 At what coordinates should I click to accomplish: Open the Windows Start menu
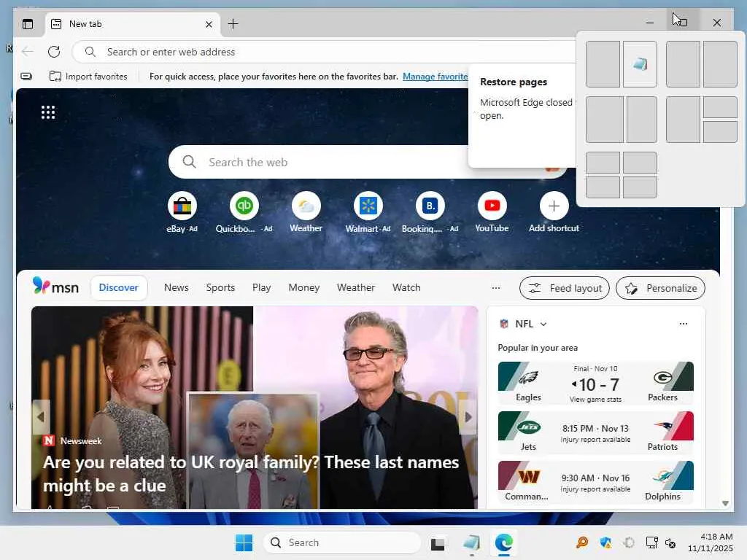pyautogui.click(x=244, y=542)
